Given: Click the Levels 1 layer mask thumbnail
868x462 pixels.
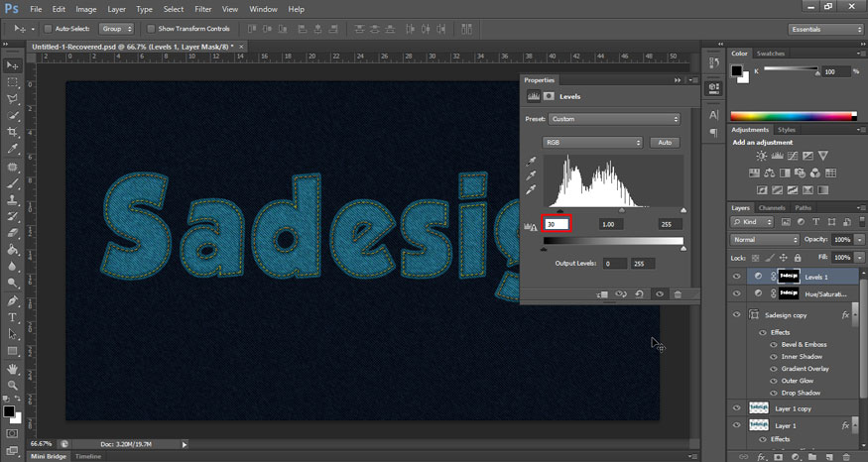Looking at the screenshot, I should coord(789,277).
